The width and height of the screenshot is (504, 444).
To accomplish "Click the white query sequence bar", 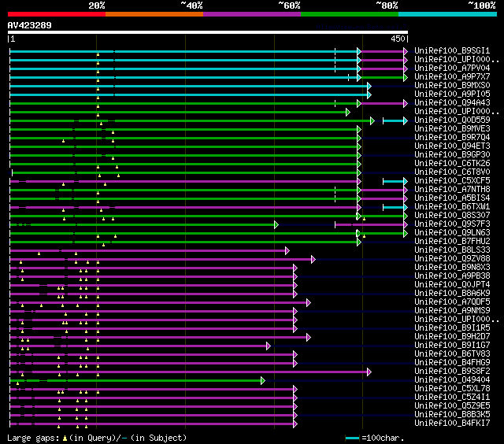I will click(208, 32).
